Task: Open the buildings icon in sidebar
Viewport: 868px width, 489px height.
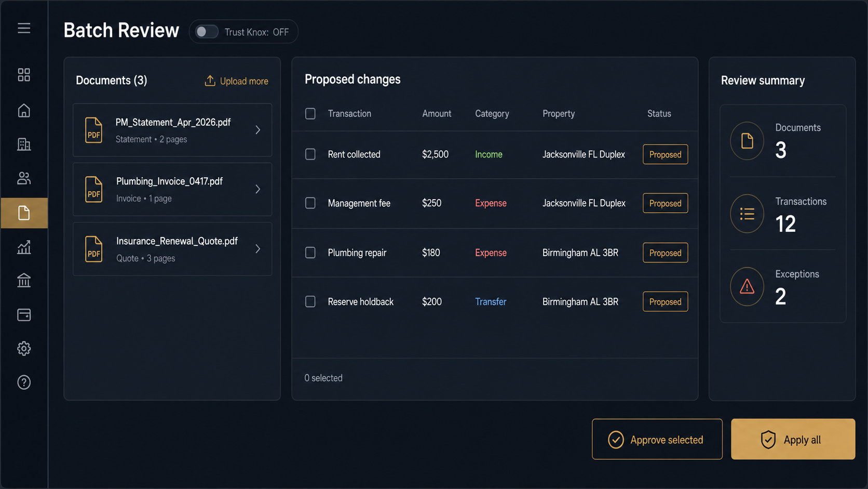Action: coord(24,144)
